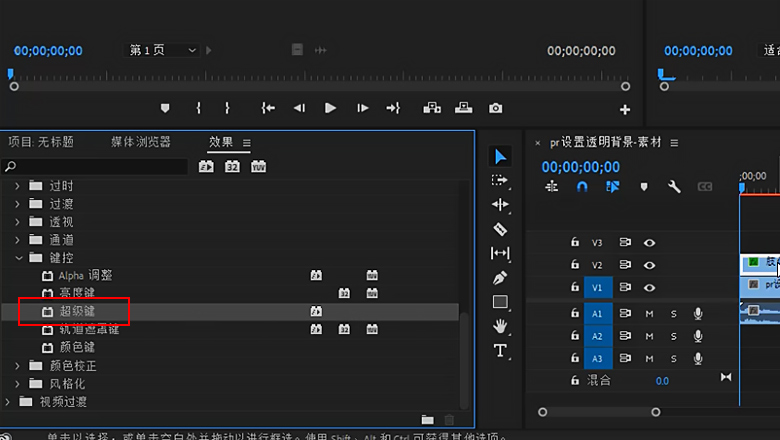Expand the 透视 effects folder
The height and width of the screenshot is (440, 780).
tap(17, 222)
